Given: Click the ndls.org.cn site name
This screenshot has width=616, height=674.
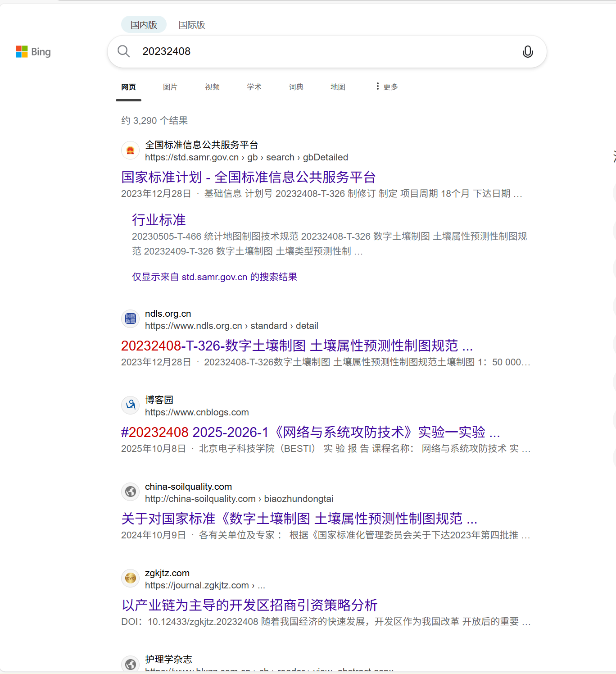Looking at the screenshot, I should coord(168,314).
